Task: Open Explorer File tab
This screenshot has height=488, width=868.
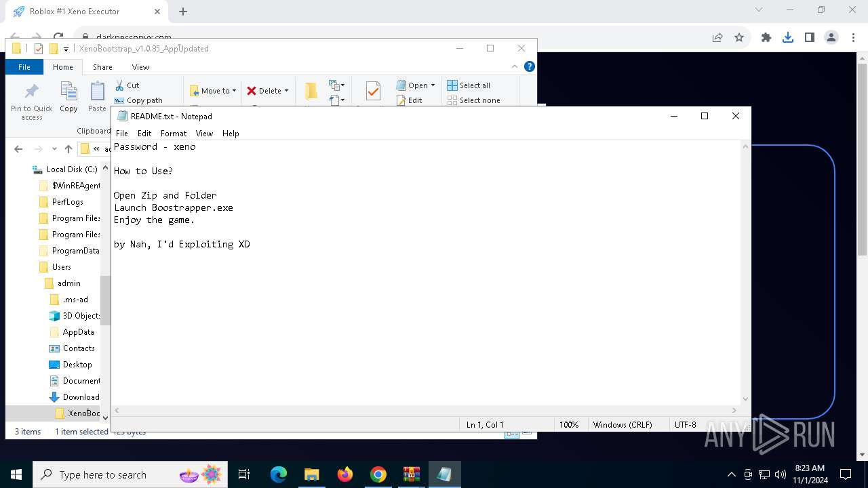Action: (x=24, y=67)
